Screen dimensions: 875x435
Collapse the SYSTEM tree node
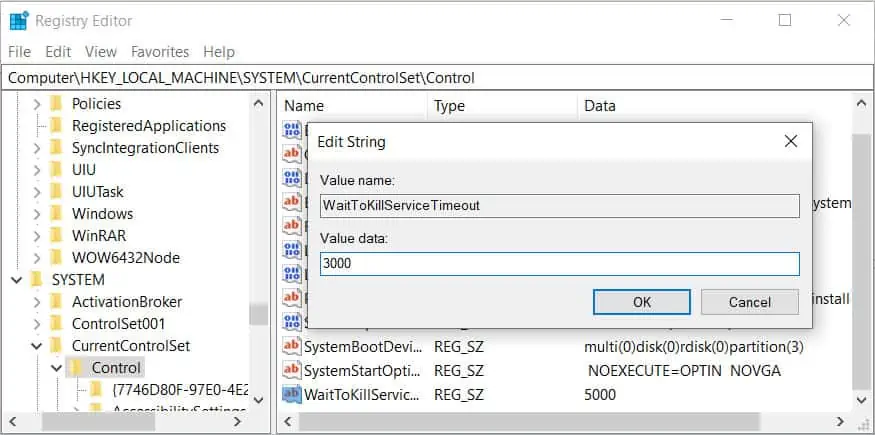(17, 280)
